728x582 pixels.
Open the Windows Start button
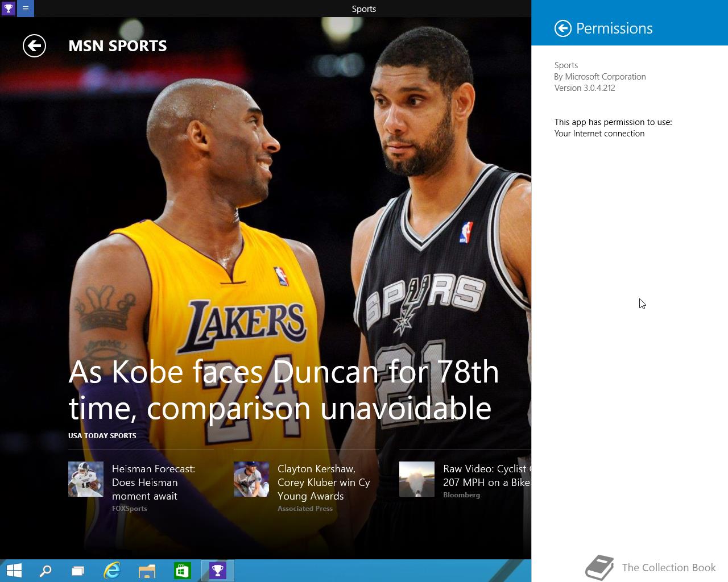pyautogui.click(x=14, y=571)
